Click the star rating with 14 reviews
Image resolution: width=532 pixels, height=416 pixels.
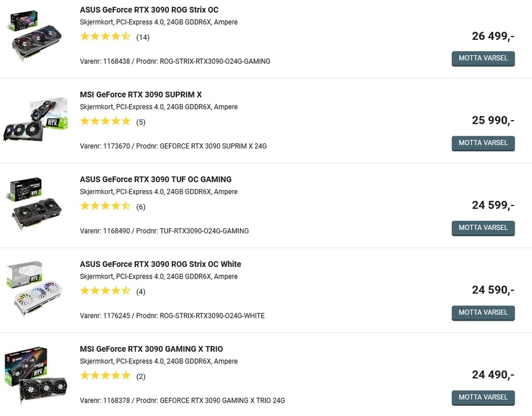pos(105,37)
